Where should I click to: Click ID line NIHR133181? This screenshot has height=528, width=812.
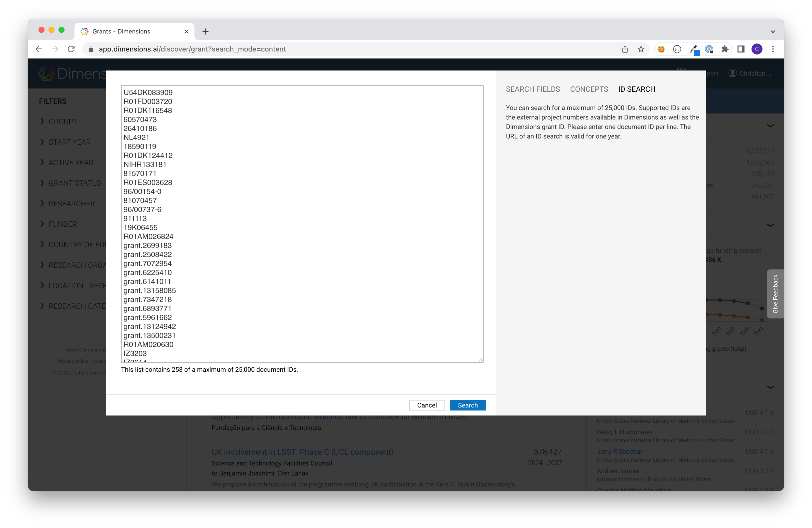click(x=145, y=164)
